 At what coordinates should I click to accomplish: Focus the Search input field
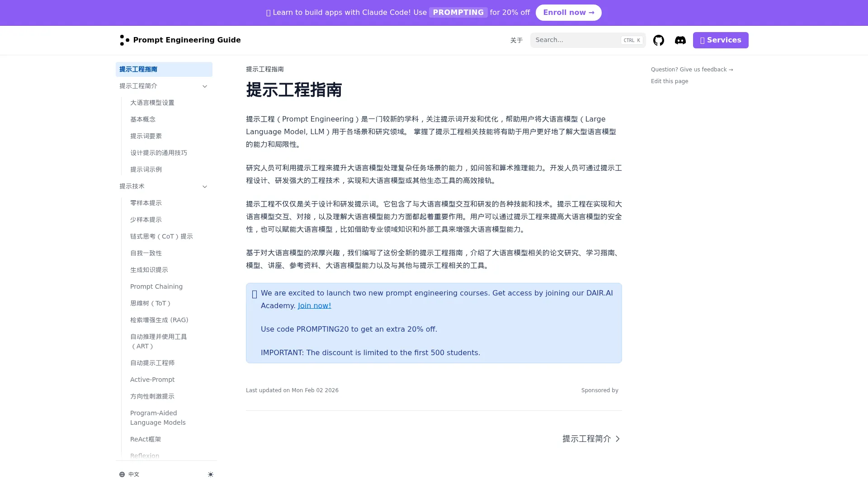click(x=588, y=40)
